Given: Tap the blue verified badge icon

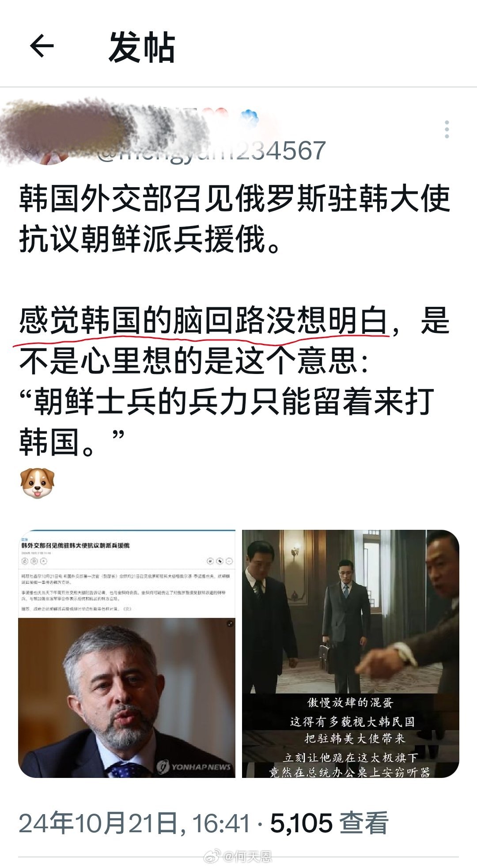Looking at the screenshot, I should coord(249,118).
